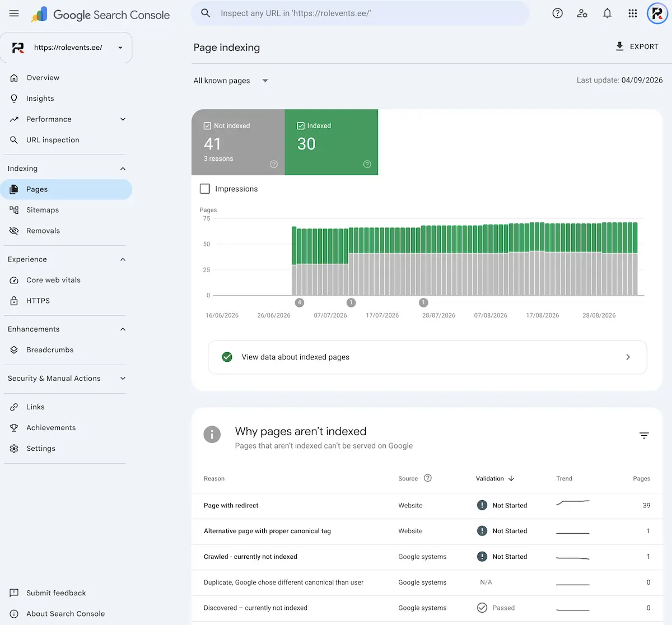Image resolution: width=672 pixels, height=625 pixels.
Task: Collapse the Experience section
Action: (123, 259)
